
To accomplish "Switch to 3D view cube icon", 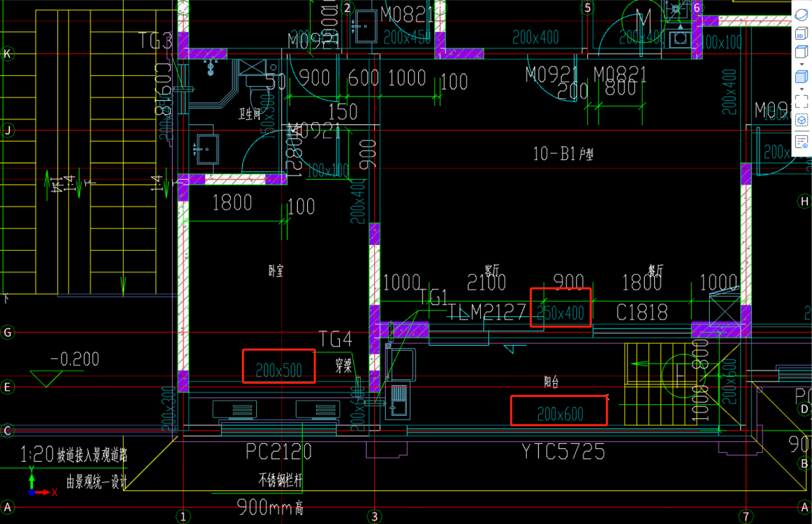I will [801, 34].
